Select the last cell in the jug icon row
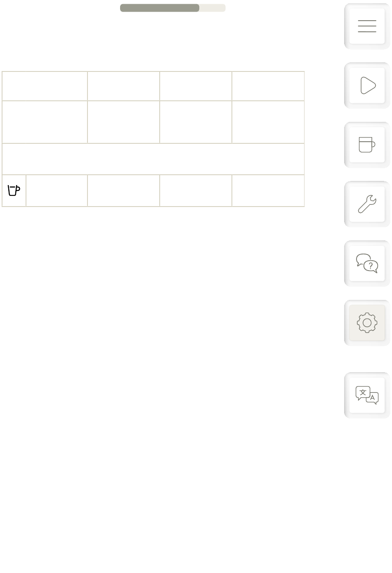 pyautogui.click(x=268, y=190)
